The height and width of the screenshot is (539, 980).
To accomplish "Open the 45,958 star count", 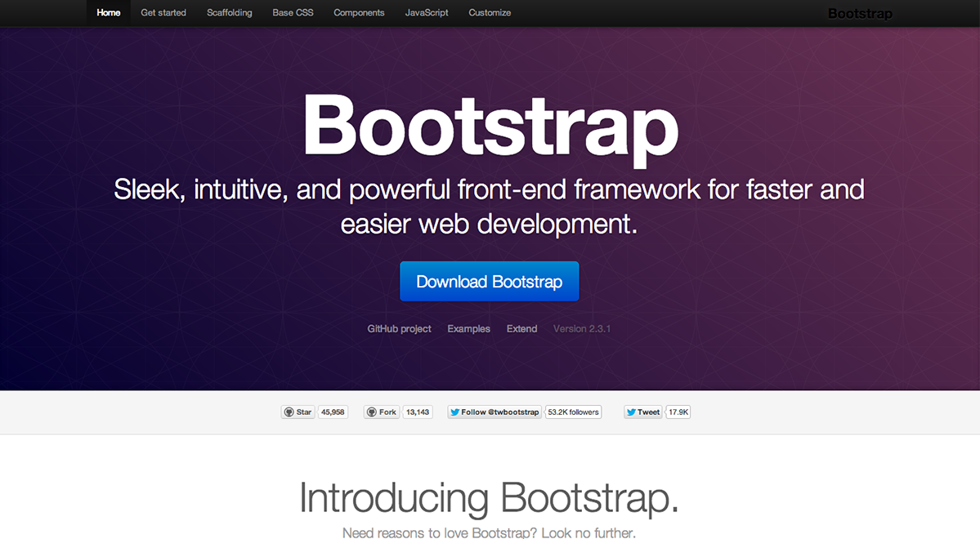I will [x=333, y=412].
